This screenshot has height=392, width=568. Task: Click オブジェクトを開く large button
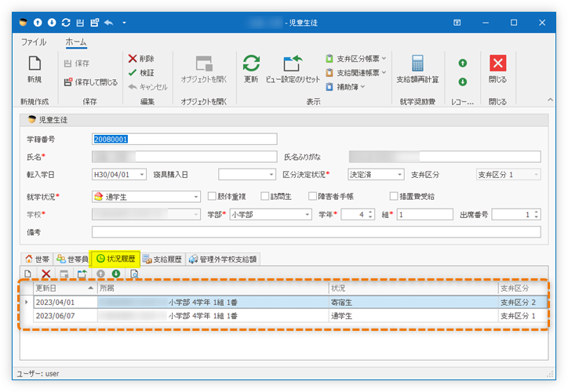coord(204,70)
